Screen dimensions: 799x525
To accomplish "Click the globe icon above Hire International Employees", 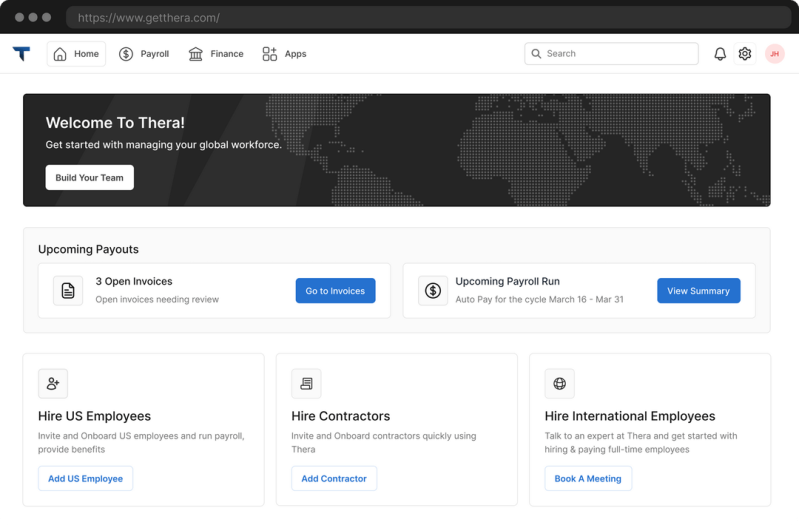I will pos(560,383).
